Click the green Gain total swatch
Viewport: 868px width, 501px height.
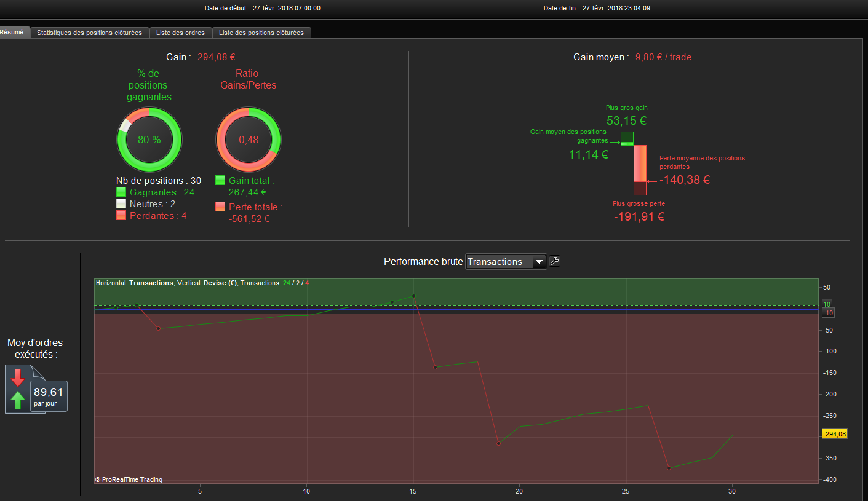tap(220, 181)
